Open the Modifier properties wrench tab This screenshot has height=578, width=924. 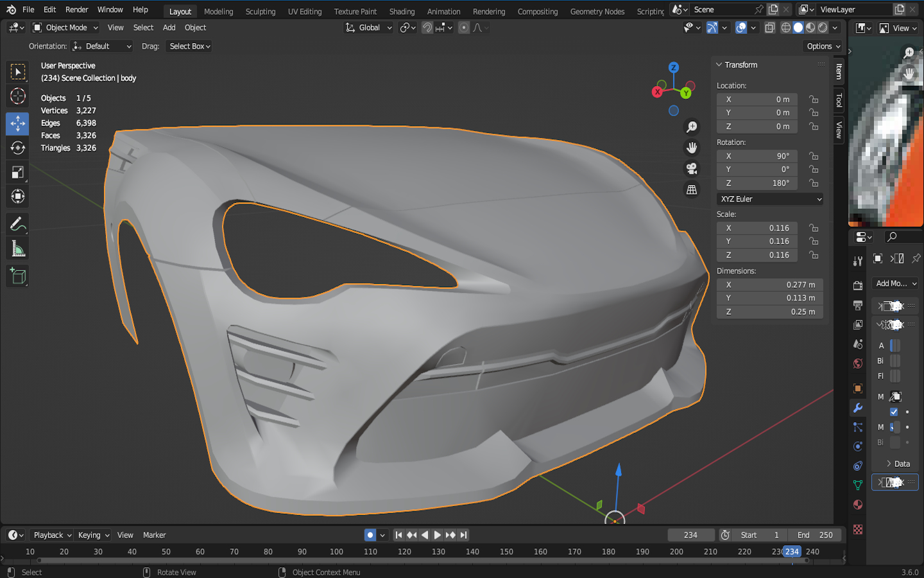(x=858, y=408)
